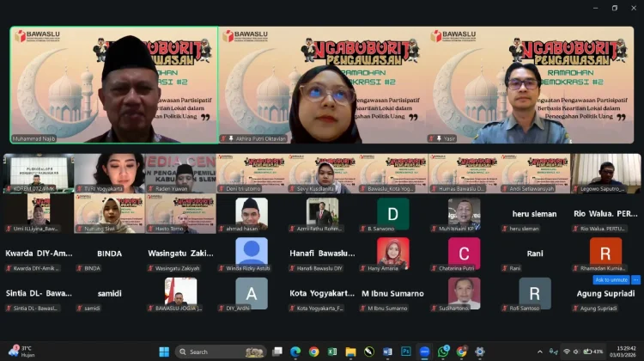Viewport: 644px width, 361px height.
Task: Open Chrome icon with the notification badge
Action: coord(462,352)
